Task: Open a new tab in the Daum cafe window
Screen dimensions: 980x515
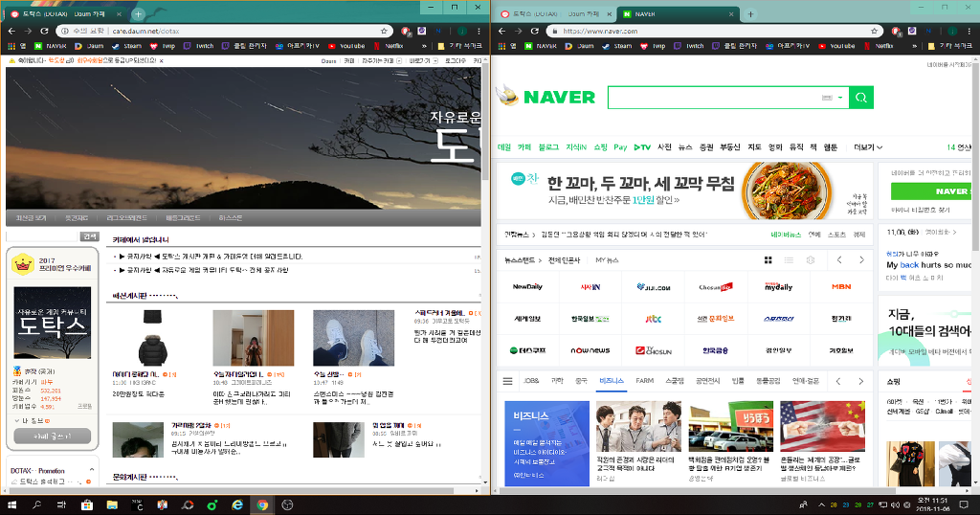Action: (138, 13)
